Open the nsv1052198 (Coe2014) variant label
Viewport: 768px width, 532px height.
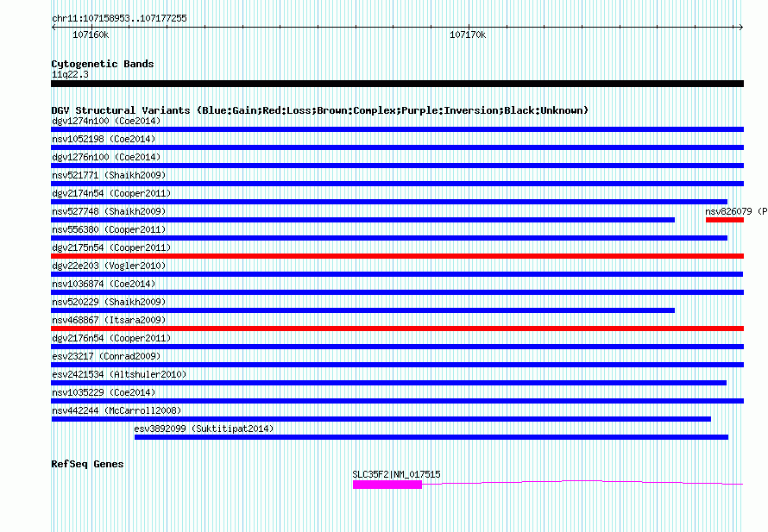click(105, 139)
